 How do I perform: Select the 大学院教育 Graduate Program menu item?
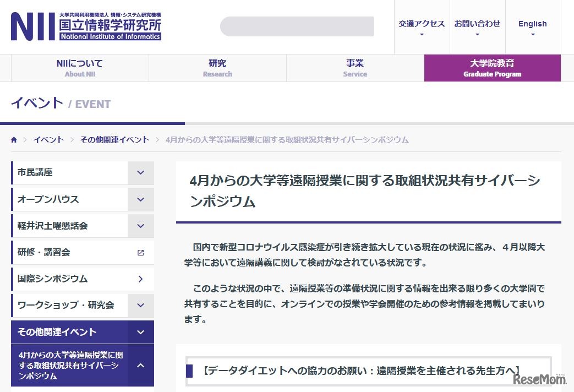(492, 68)
